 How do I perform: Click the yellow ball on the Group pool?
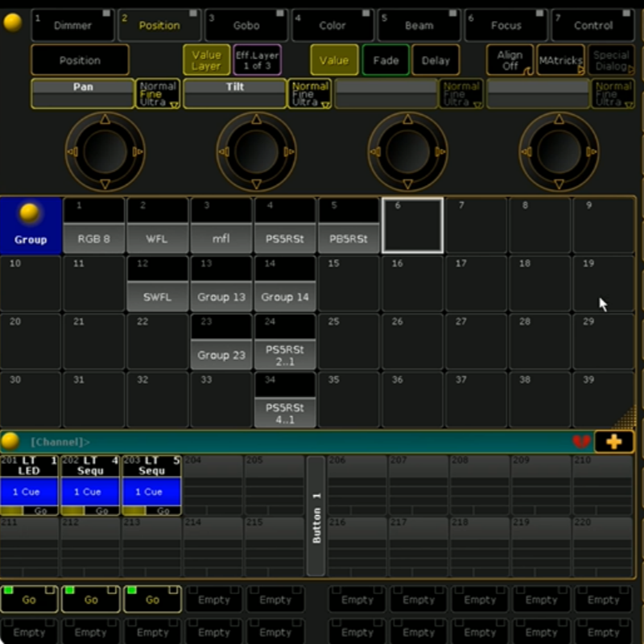(30, 213)
